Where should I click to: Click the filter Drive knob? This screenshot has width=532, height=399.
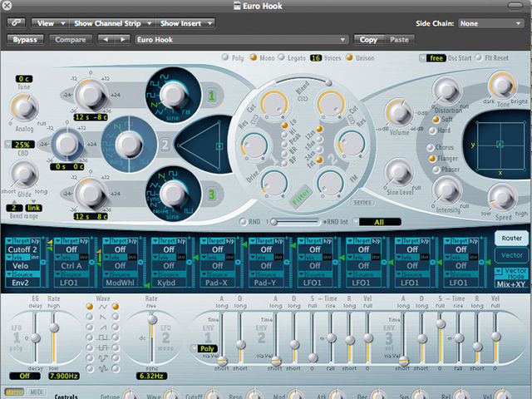[273, 183]
